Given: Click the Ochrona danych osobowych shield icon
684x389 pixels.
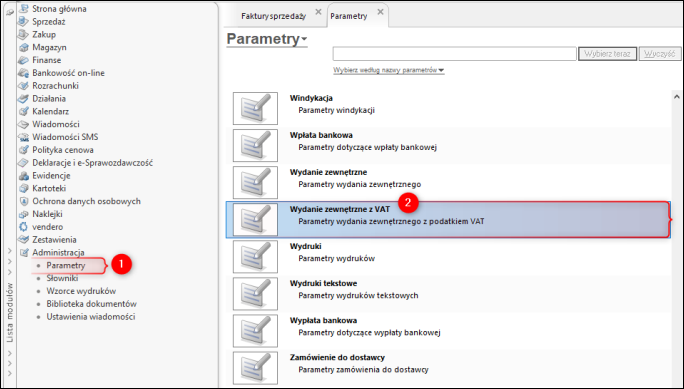Looking at the screenshot, I should [x=23, y=201].
